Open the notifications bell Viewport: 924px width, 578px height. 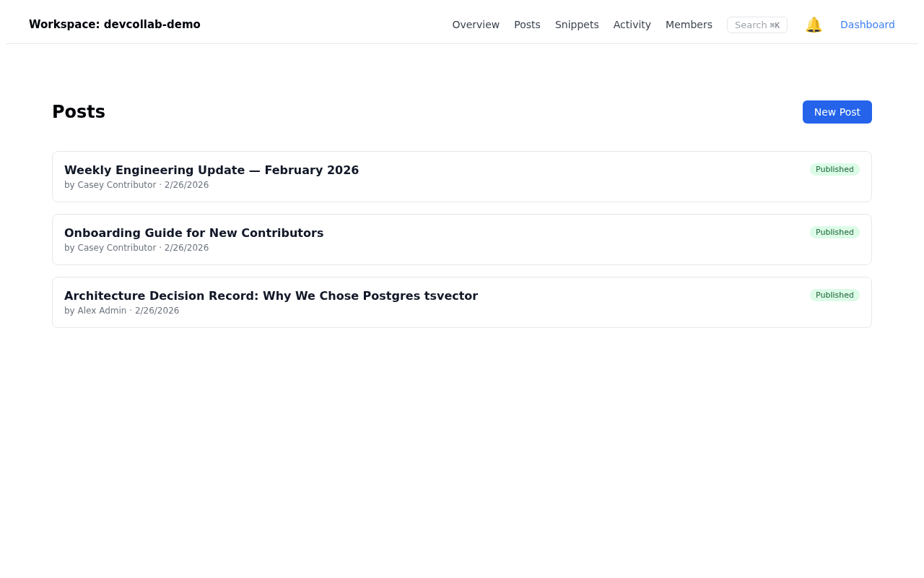(814, 25)
